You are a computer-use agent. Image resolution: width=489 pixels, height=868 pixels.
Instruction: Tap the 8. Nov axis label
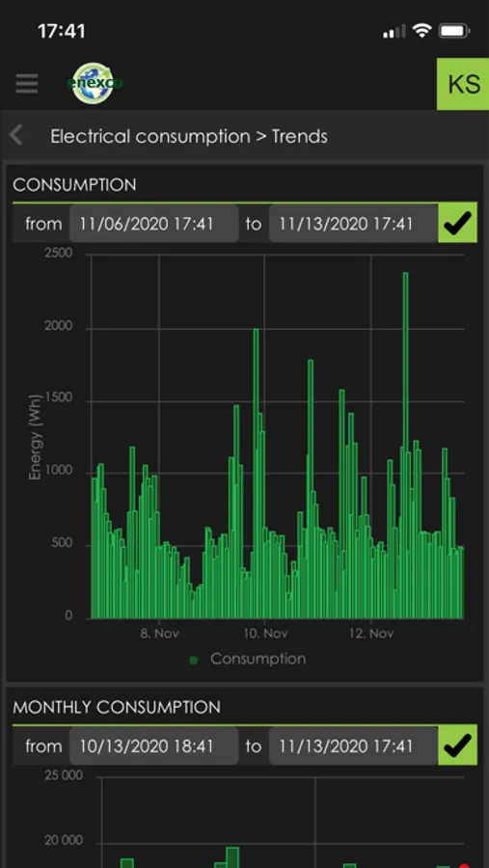click(x=159, y=634)
